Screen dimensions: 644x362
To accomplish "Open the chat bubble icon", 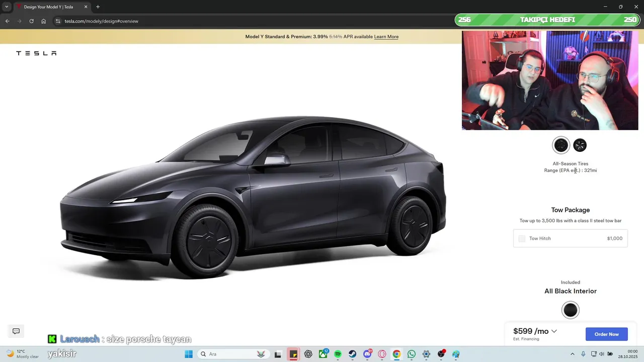I will point(16,331).
